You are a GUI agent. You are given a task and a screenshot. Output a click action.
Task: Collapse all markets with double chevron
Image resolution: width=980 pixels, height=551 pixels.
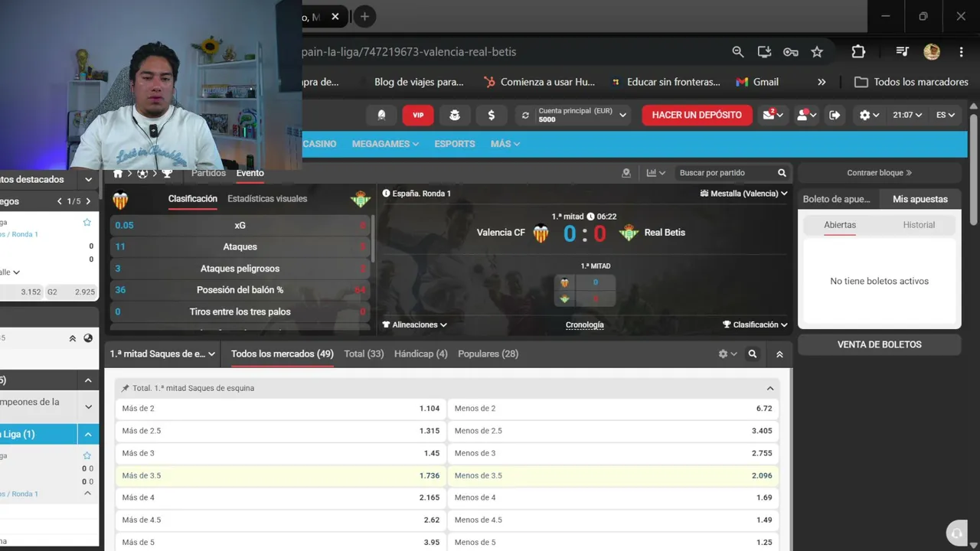pos(779,354)
